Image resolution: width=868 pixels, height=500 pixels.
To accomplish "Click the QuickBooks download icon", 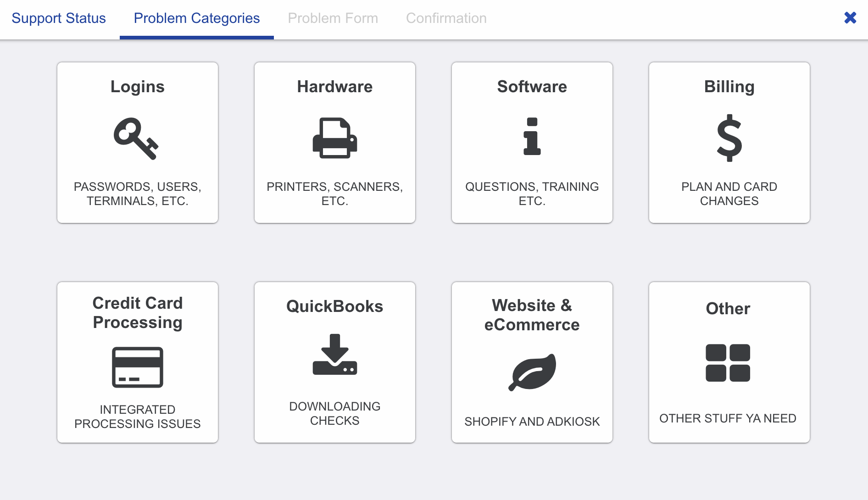I will click(335, 355).
